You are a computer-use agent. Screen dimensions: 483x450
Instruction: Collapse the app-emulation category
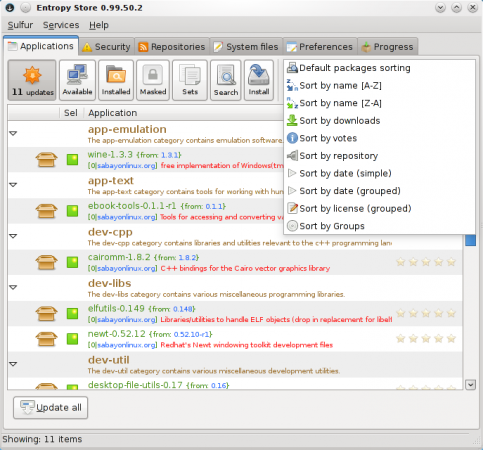[13, 133]
